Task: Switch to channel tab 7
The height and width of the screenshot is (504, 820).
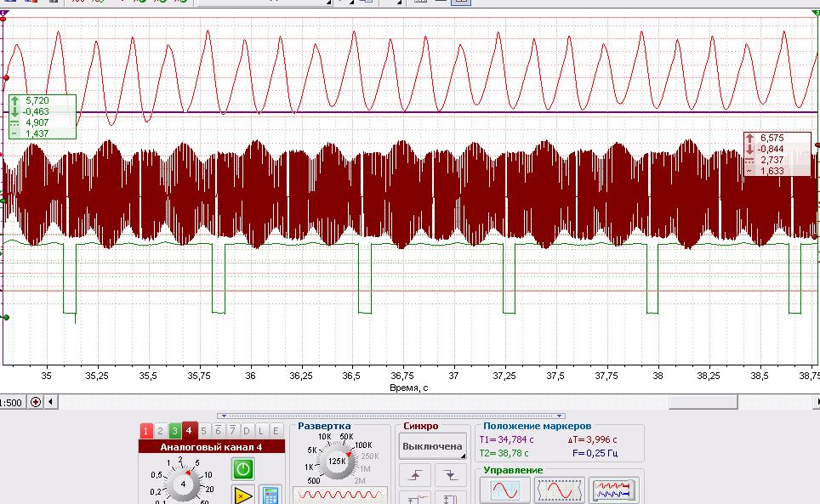Action: click(232, 431)
